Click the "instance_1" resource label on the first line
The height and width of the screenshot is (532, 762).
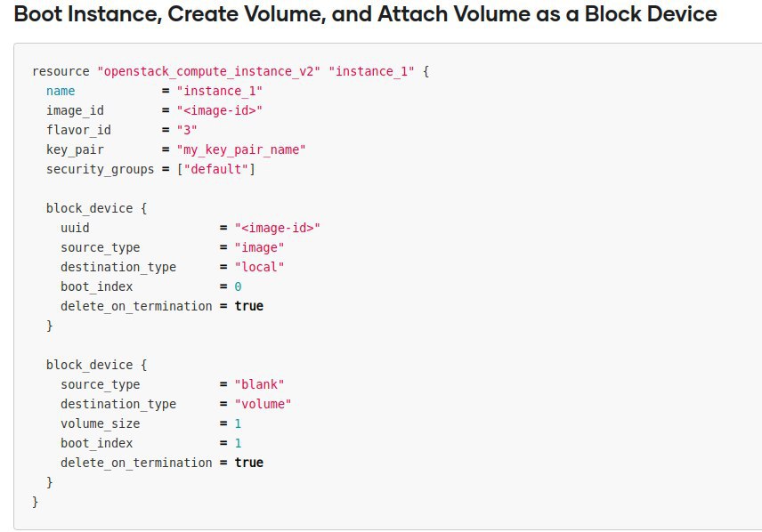pyautogui.click(x=371, y=71)
